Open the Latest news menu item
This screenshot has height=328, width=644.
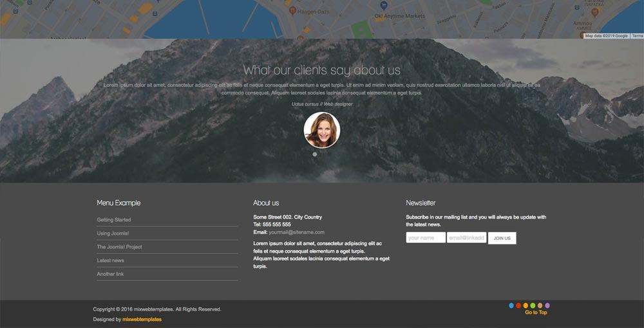pyautogui.click(x=110, y=260)
